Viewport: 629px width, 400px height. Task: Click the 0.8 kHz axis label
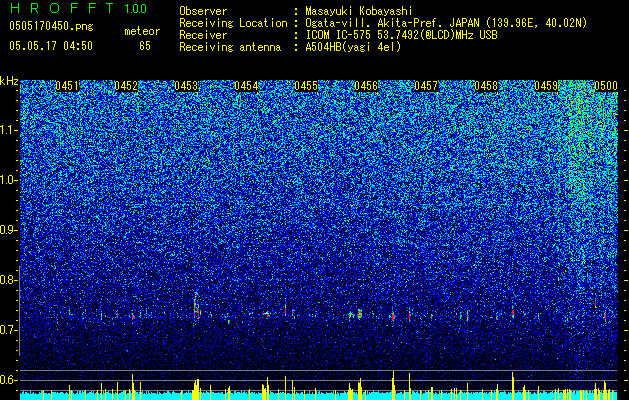pos(9,280)
